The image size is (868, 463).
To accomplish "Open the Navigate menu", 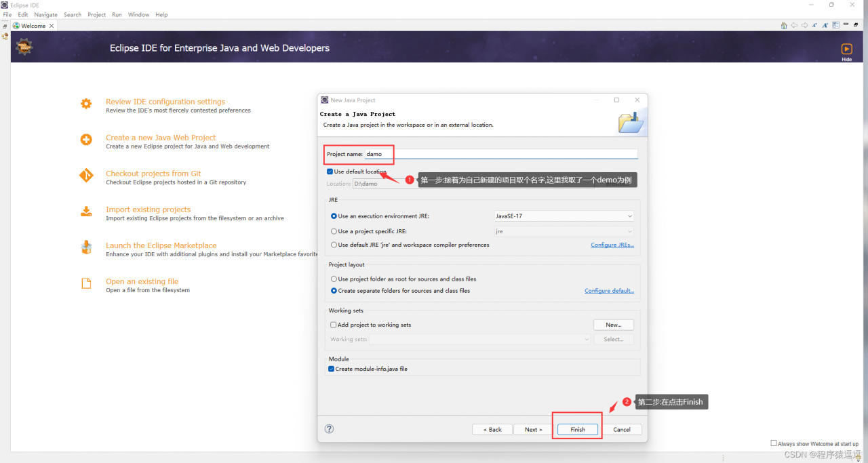I will click(46, 14).
